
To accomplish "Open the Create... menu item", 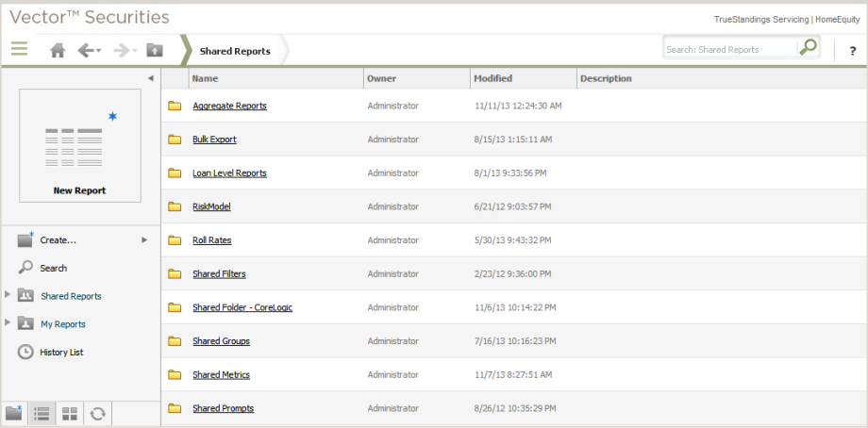I will coord(58,240).
